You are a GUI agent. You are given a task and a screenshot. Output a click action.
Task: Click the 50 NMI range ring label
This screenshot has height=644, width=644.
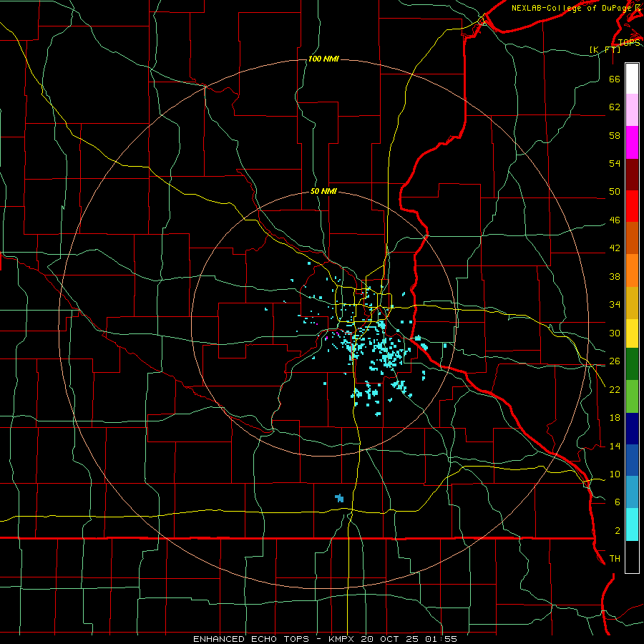pyautogui.click(x=323, y=191)
